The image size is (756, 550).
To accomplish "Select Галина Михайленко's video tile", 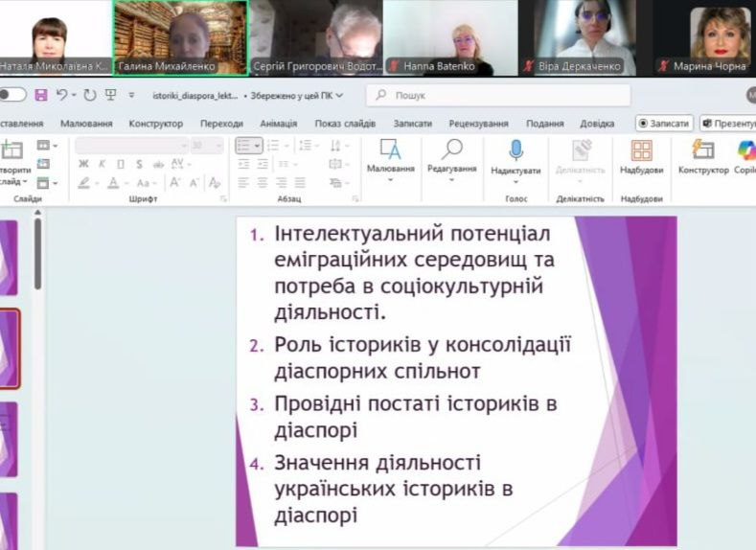I will pyautogui.click(x=179, y=37).
